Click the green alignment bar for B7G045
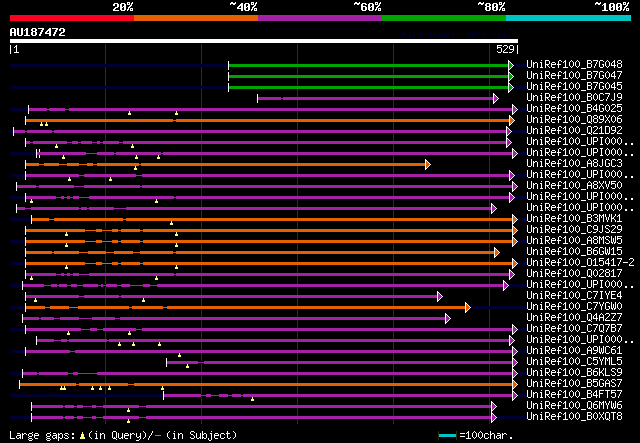Image resolution: width=640 pixels, height=443 pixels. pyautogui.click(x=369, y=87)
